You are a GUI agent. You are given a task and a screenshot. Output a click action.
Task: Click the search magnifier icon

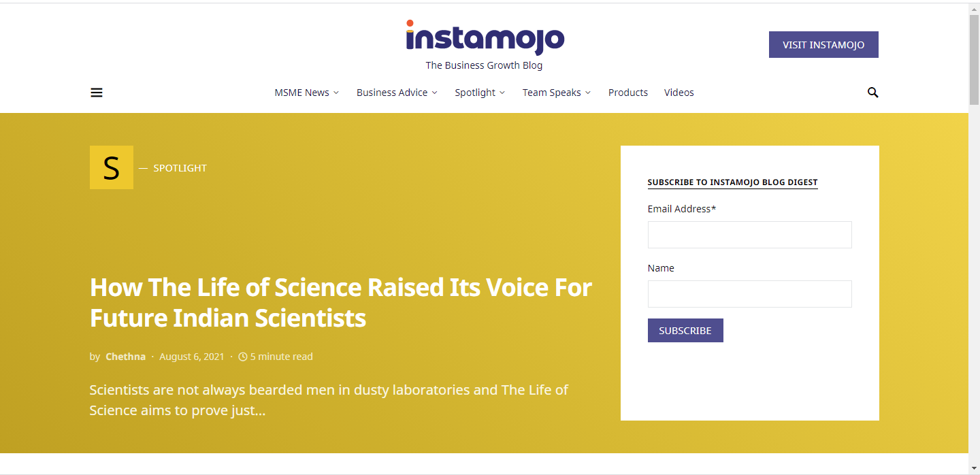872,93
